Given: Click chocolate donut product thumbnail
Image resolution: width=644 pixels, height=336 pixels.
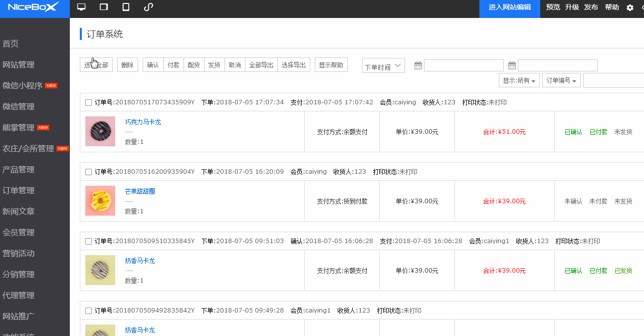Looking at the screenshot, I should pos(100,131).
